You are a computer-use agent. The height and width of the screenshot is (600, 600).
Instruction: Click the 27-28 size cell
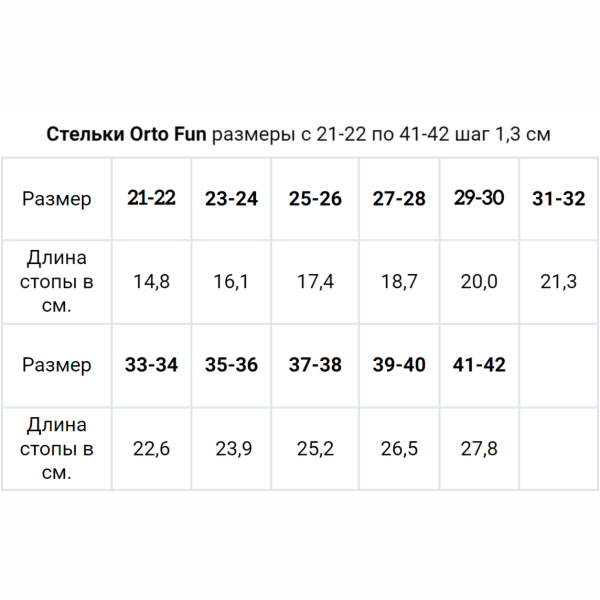point(399,199)
